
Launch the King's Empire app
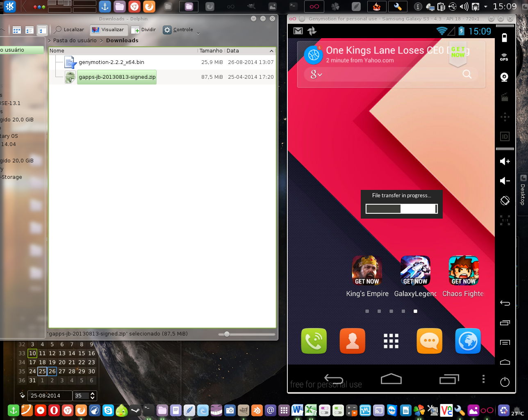click(367, 271)
